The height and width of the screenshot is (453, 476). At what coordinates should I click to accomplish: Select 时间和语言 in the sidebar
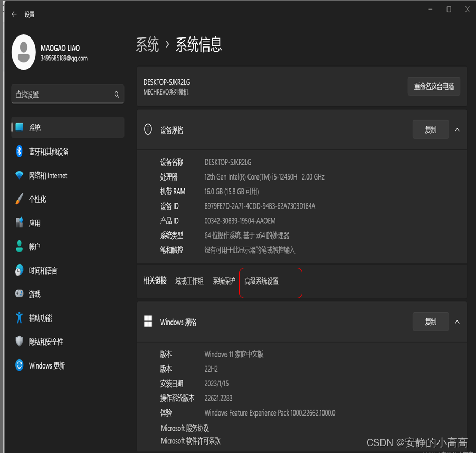click(68, 270)
